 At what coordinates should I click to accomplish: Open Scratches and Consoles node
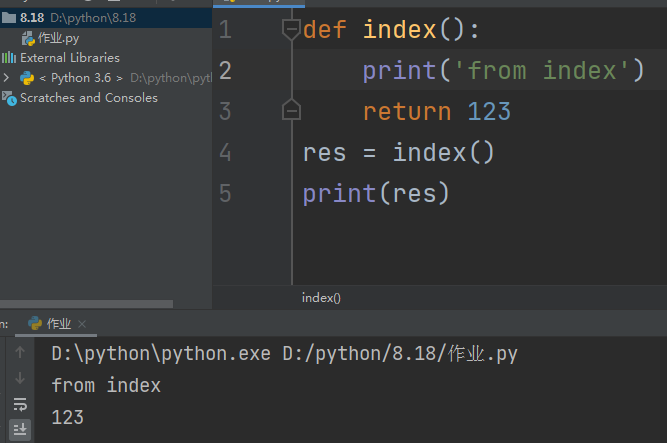click(x=88, y=98)
